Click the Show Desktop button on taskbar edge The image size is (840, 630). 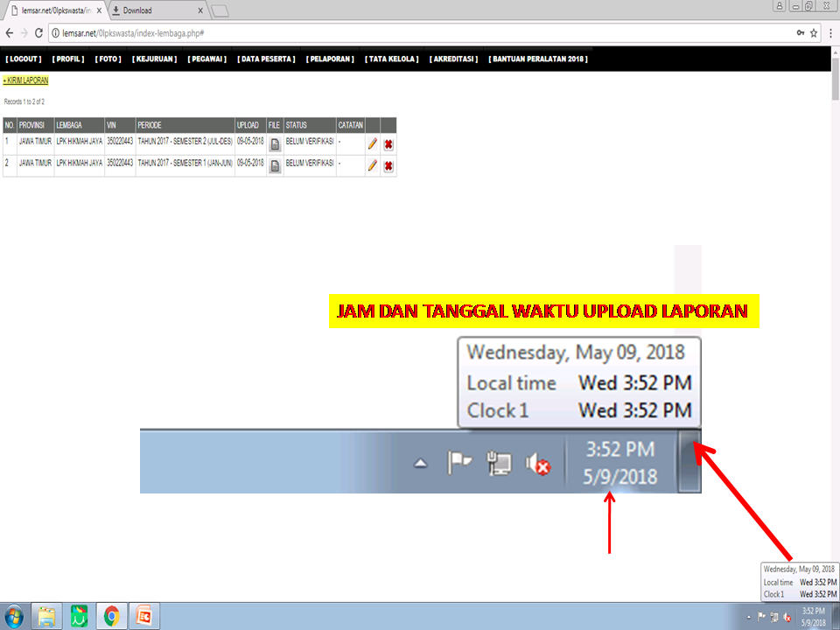tap(834, 616)
